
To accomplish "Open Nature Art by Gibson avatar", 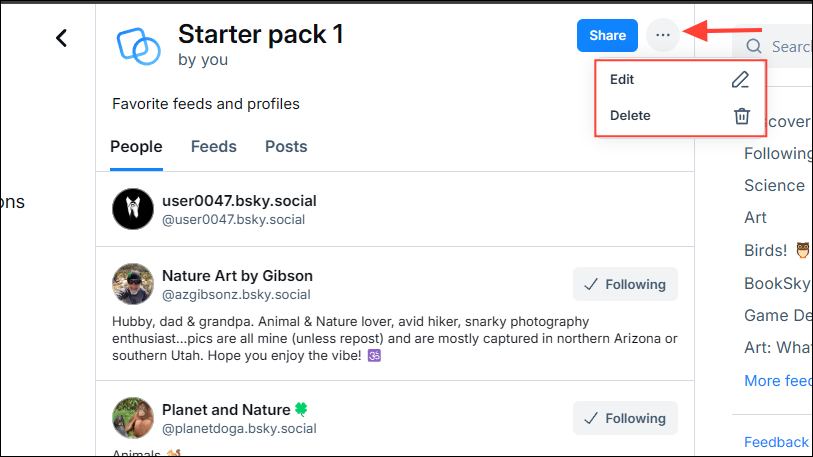I will click(x=133, y=284).
